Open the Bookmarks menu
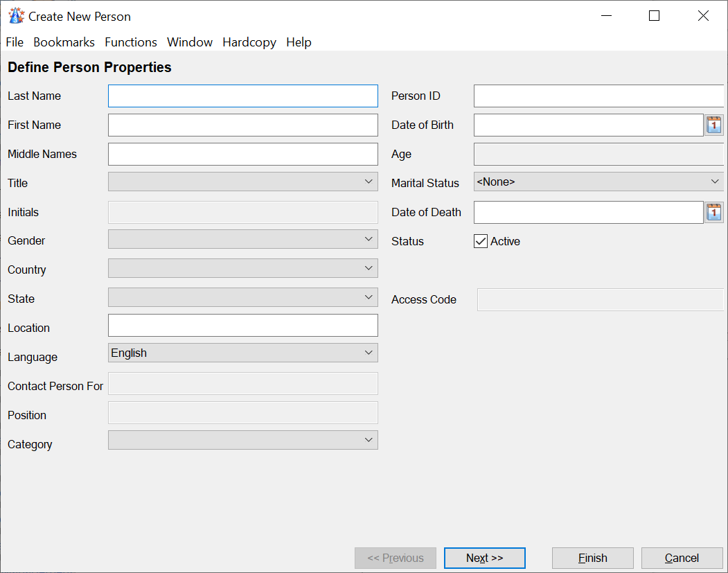 (x=64, y=42)
